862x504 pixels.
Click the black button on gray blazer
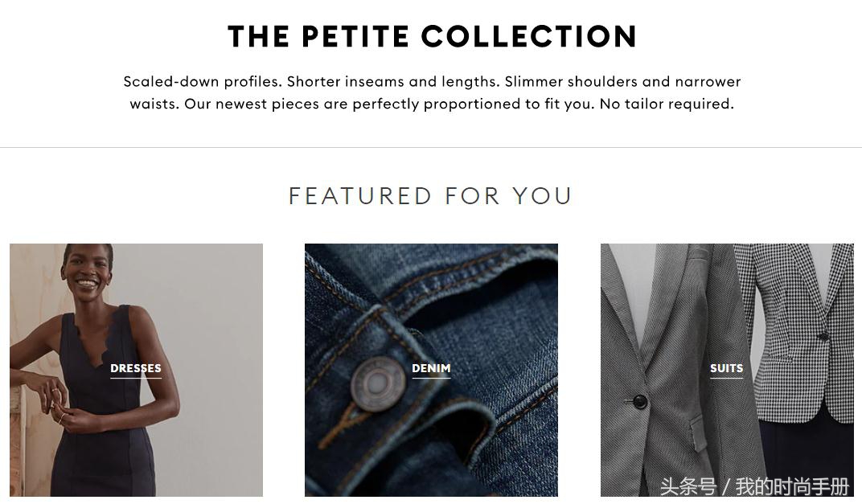click(639, 400)
